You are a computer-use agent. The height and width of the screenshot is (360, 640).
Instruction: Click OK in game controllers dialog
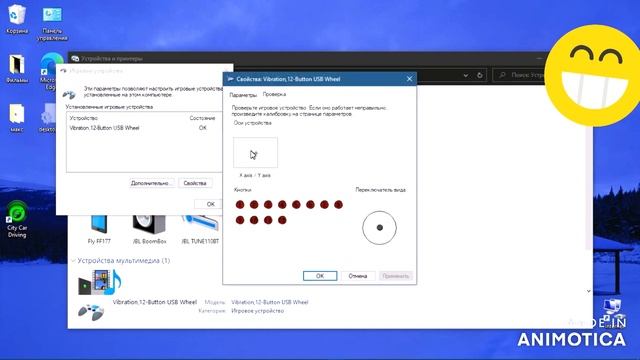pyautogui.click(x=209, y=204)
